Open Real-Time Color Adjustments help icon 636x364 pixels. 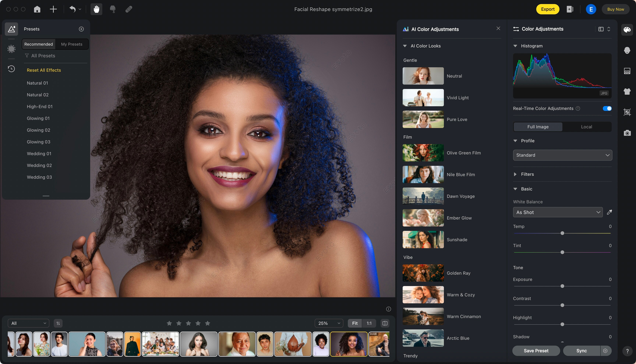[x=578, y=108]
